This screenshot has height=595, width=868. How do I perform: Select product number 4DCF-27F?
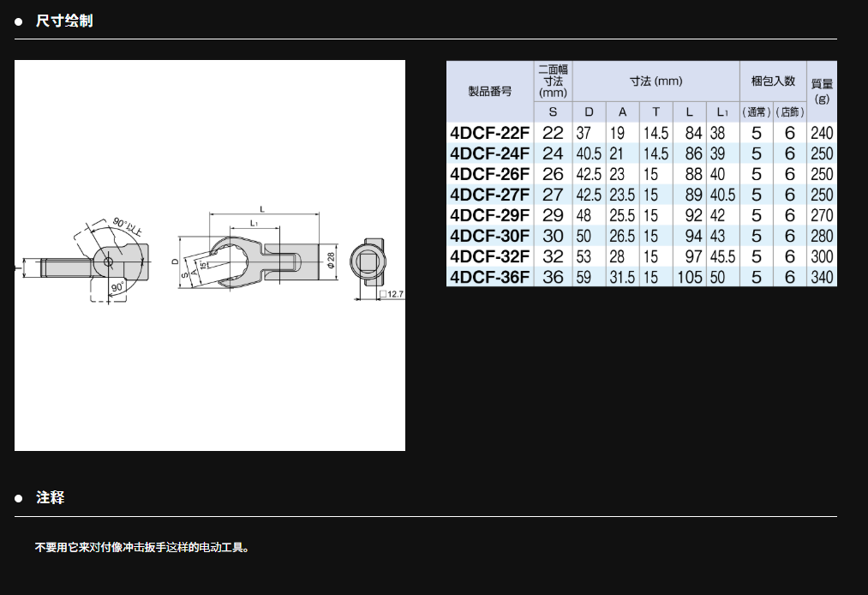pos(490,195)
